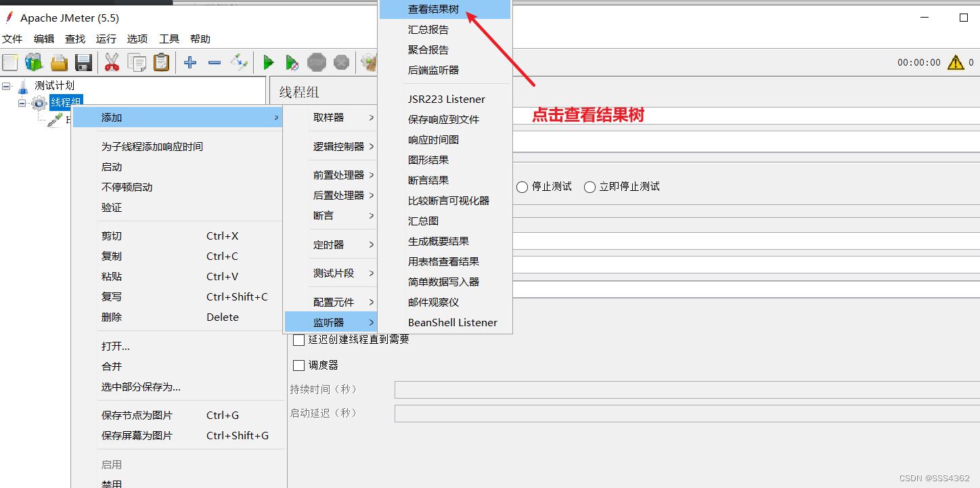Open the 运行 menu
The image size is (980, 488).
click(x=106, y=39)
